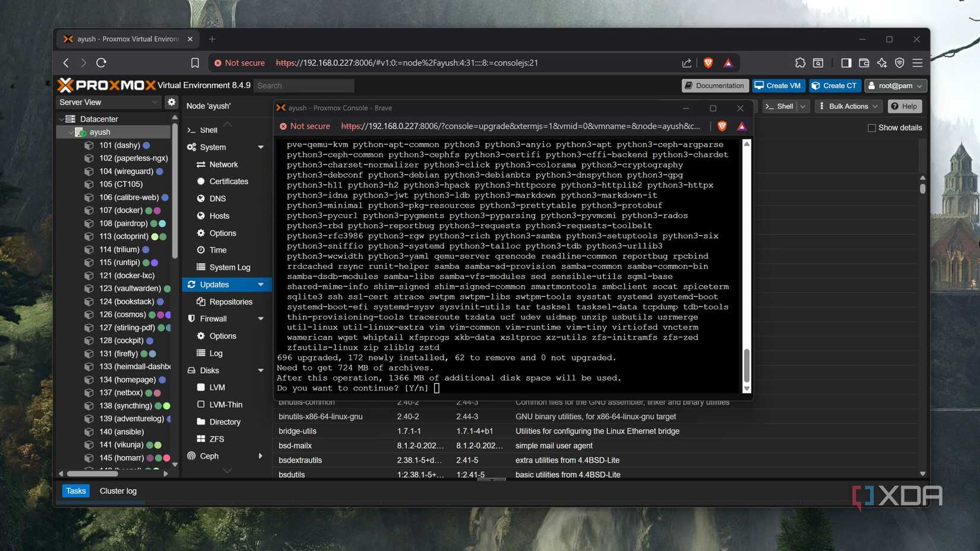Click inside the Search field
Viewport: 980px width, 551px height.
(x=304, y=85)
